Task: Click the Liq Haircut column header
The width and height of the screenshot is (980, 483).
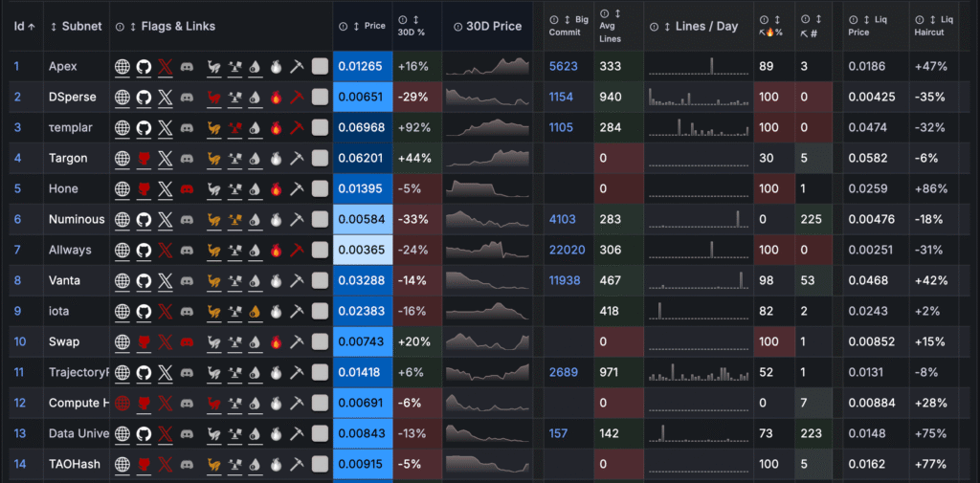Action: coord(933,26)
